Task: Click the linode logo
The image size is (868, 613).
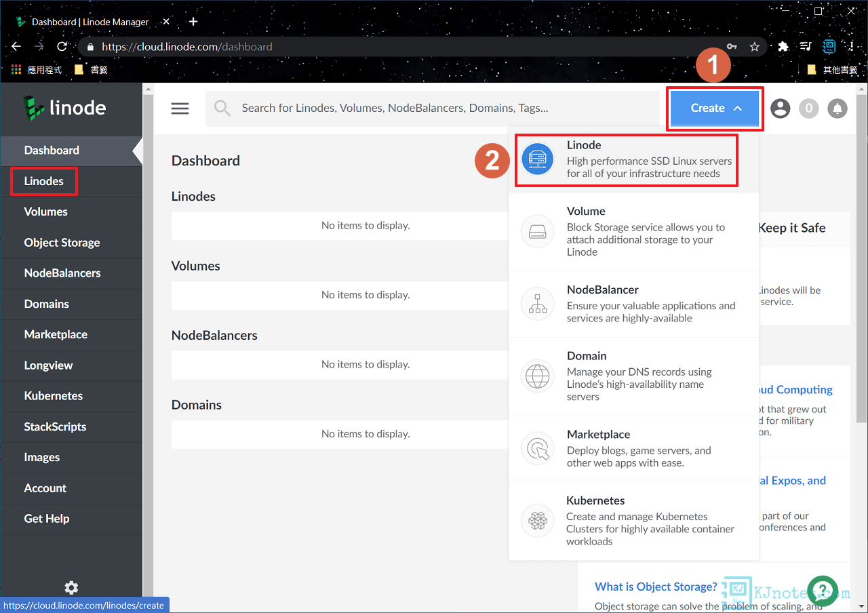Action: (x=64, y=108)
